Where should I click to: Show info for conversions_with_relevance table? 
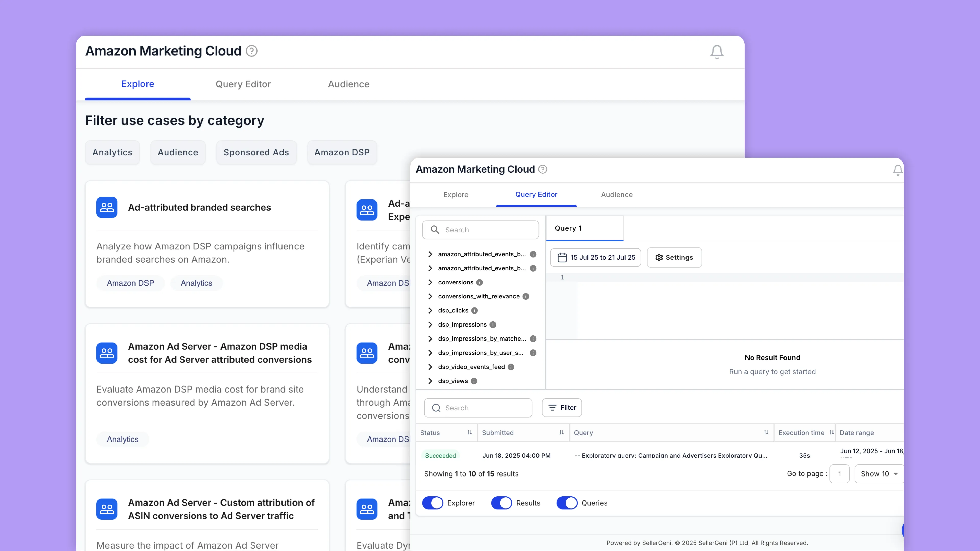pos(526,296)
